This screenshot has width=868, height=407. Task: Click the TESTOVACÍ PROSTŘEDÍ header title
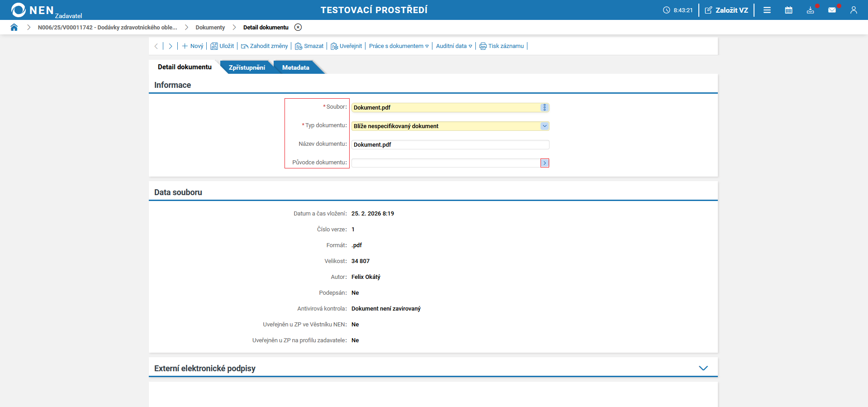coord(374,10)
